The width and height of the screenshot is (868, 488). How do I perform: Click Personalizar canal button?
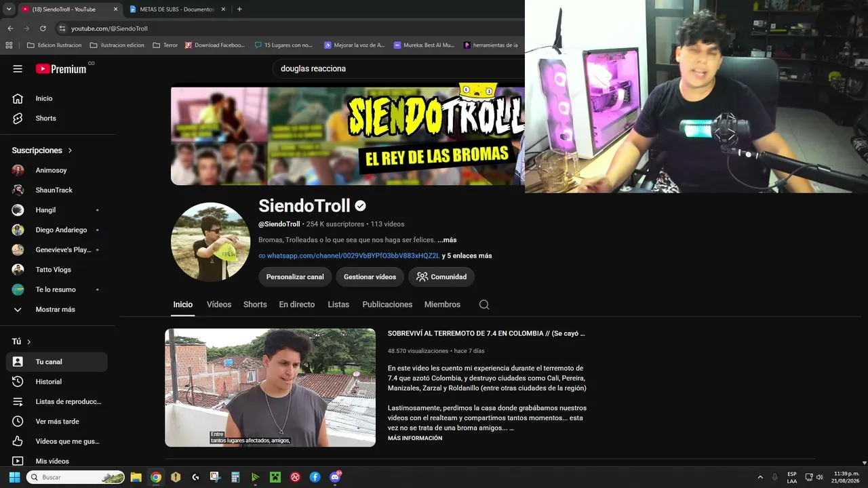295,277
